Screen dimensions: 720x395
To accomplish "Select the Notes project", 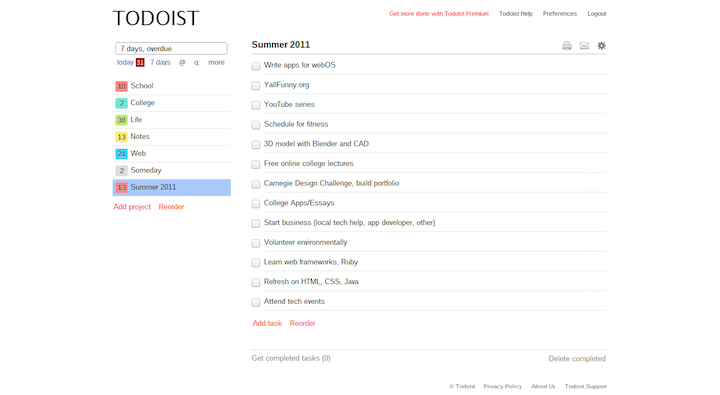I will click(x=172, y=137).
